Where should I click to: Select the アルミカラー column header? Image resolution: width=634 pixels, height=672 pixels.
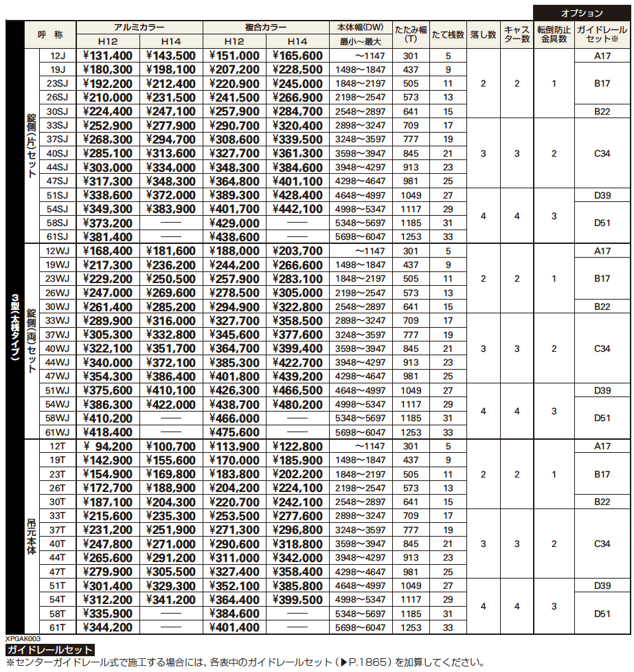click(139, 27)
